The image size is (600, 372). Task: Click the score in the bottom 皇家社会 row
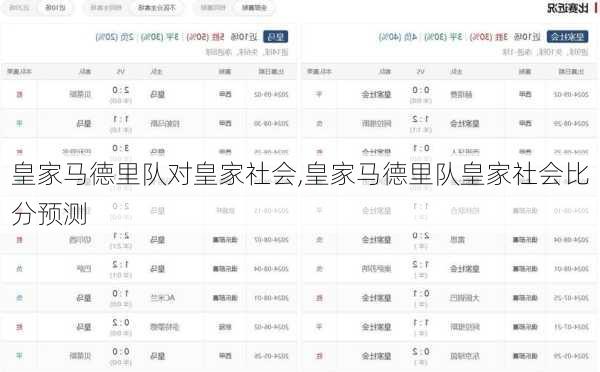pyautogui.click(x=421, y=352)
